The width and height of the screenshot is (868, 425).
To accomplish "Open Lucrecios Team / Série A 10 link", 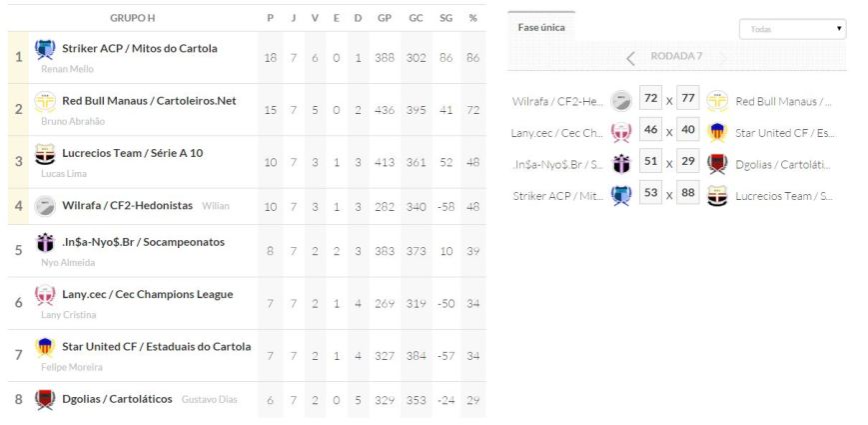I will [132, 152].
